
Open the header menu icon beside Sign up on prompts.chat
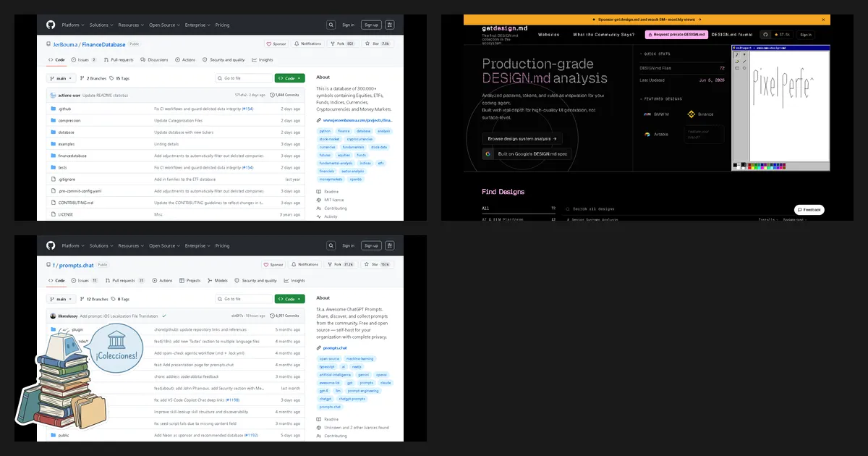click(x=390, y=246)
